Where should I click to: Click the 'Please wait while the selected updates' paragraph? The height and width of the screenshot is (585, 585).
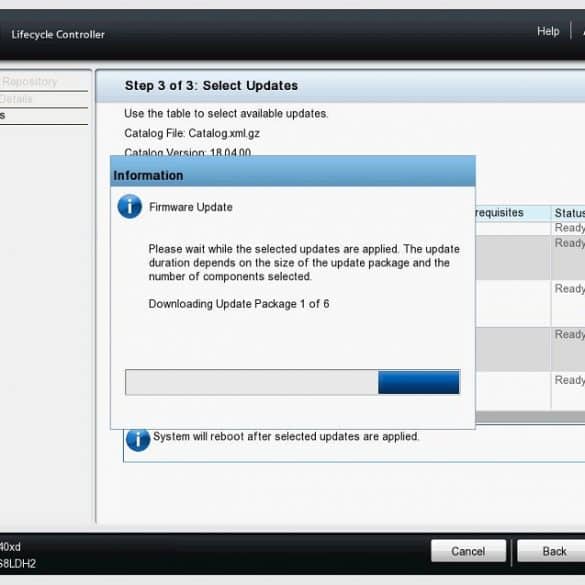tap(304, 263)
